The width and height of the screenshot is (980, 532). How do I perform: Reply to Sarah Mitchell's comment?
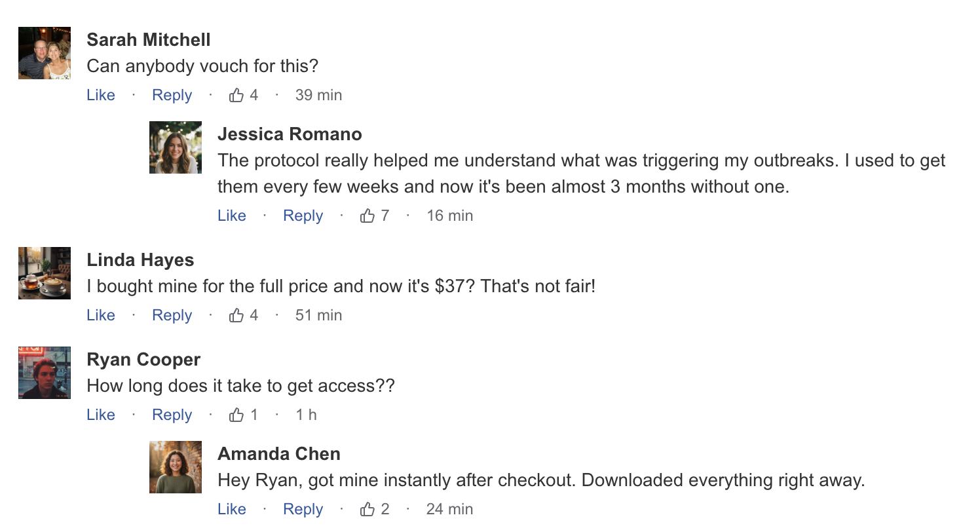[172, 96]
